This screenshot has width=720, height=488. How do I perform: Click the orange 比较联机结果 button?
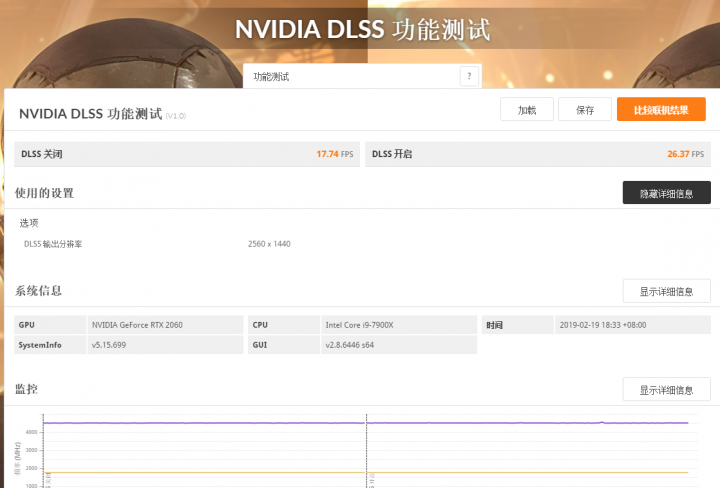click(661, 110)
